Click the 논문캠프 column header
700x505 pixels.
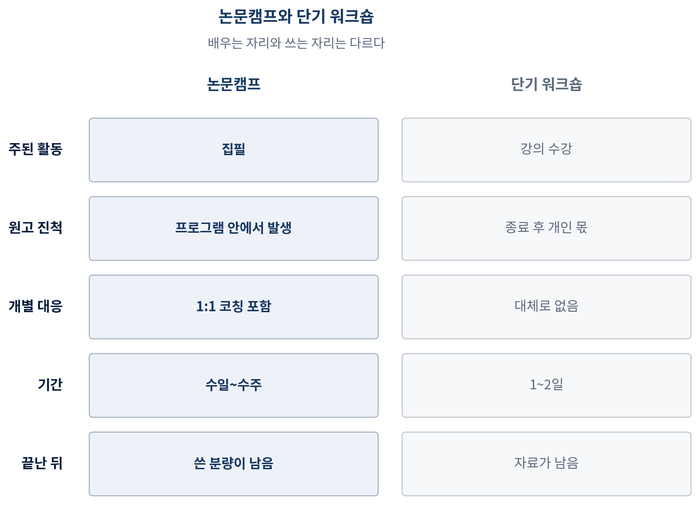pyautogui.click(x=233, y=84)
